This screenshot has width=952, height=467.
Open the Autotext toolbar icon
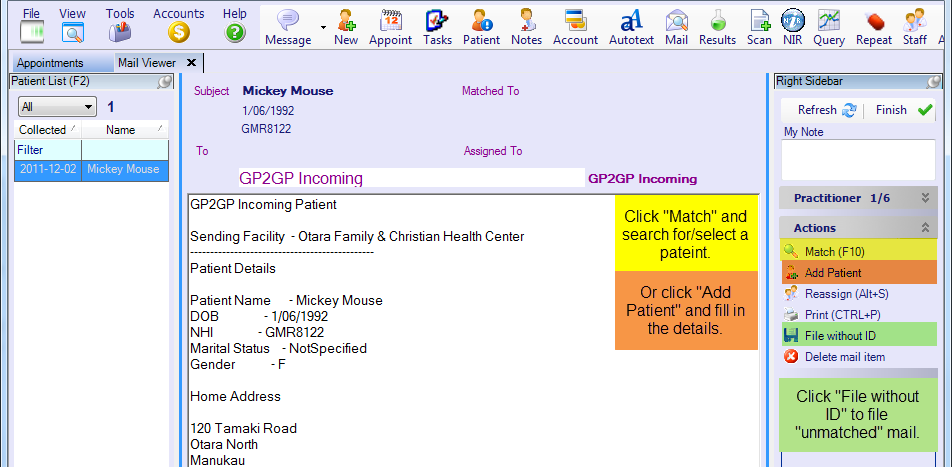(x=631, y=21)
